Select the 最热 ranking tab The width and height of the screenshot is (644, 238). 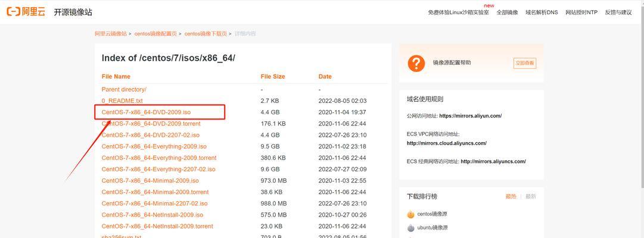click(x=511, y=196)
